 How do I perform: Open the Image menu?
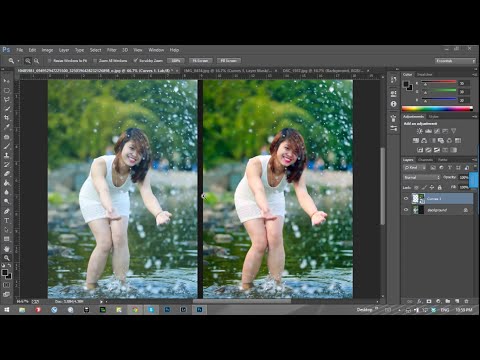[x=47, y=50]
